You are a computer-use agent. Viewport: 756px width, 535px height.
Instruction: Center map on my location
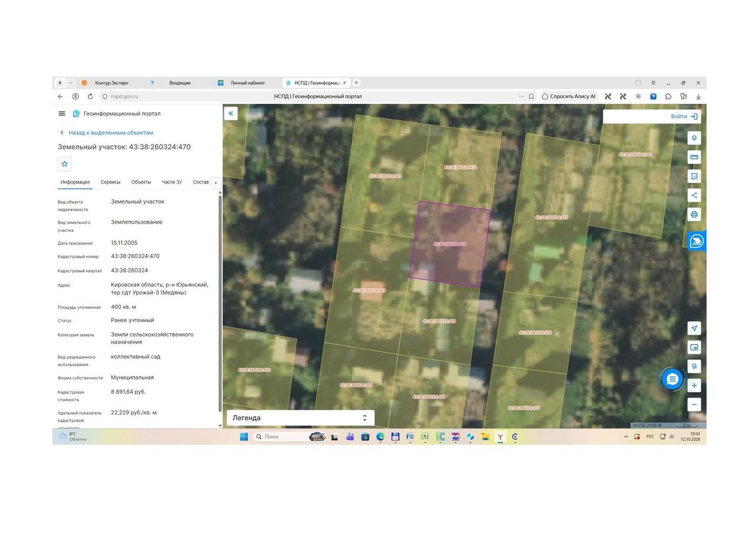694,328
